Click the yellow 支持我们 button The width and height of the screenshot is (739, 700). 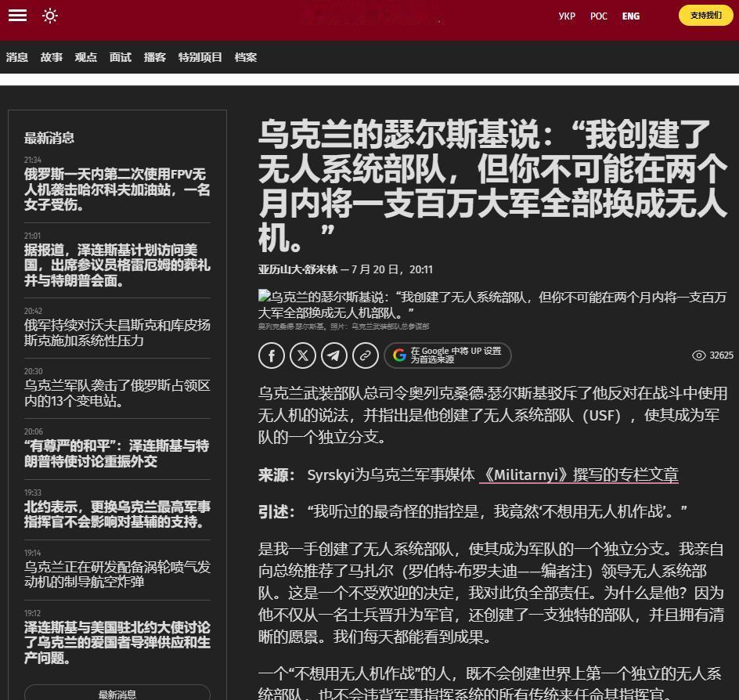705,15
